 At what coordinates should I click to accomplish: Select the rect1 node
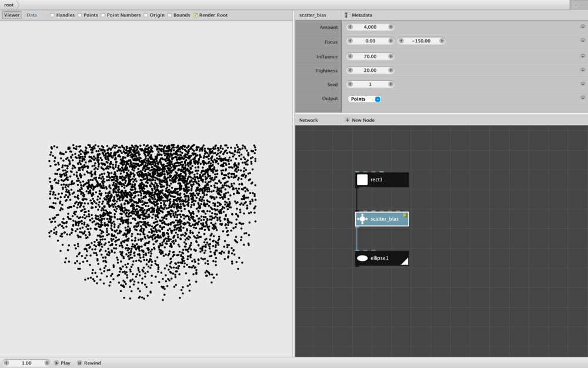(x=382, y=180)
